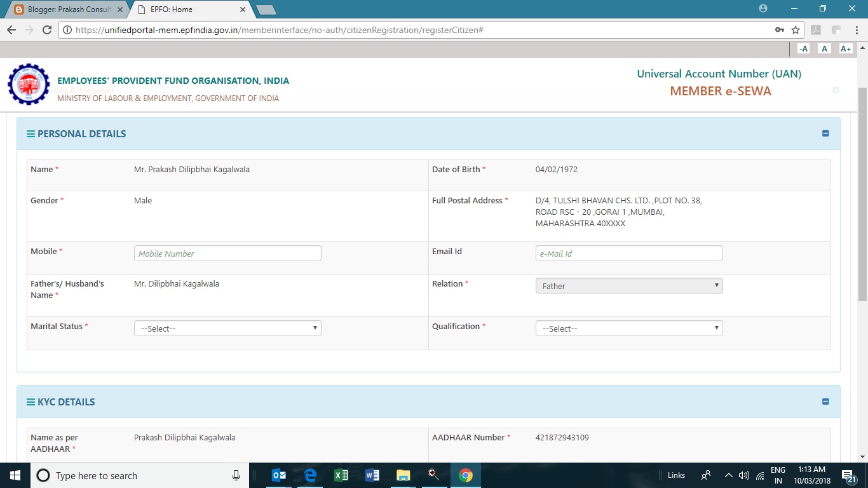This screenshot has height=488, width=868.
Task: Click the Mobile Number input field
Action: 227,254
